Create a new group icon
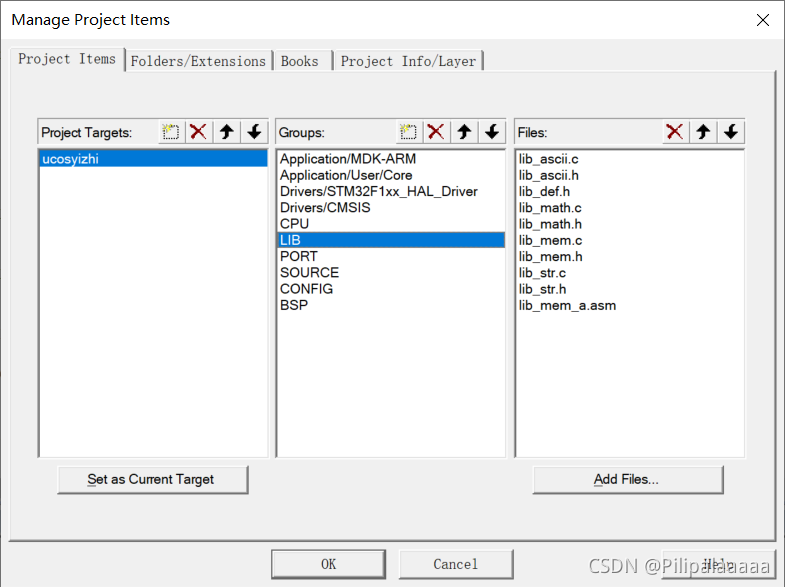The image size is (785, 587). [409, 132]
